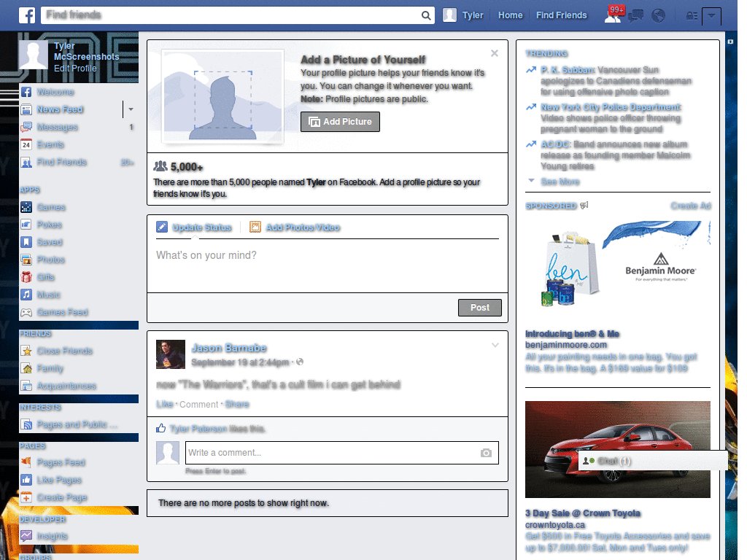Open privacy shortcuts lock icon
This screenshot has height=560, width=747.
[x=692, y=16]
